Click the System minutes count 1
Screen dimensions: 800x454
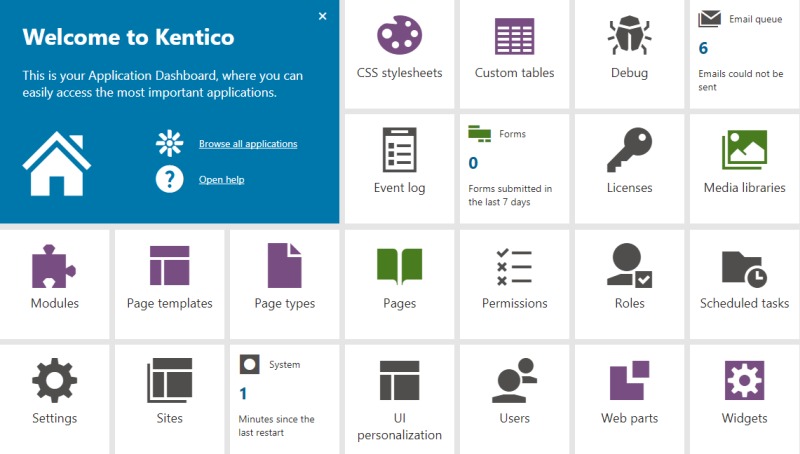(x=243, y=393)
